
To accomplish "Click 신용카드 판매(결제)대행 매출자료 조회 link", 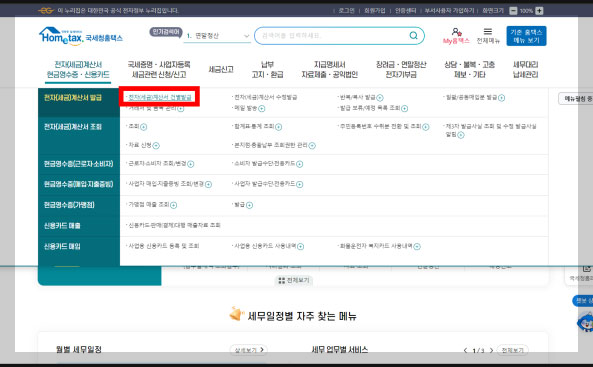I will [174, 225].
